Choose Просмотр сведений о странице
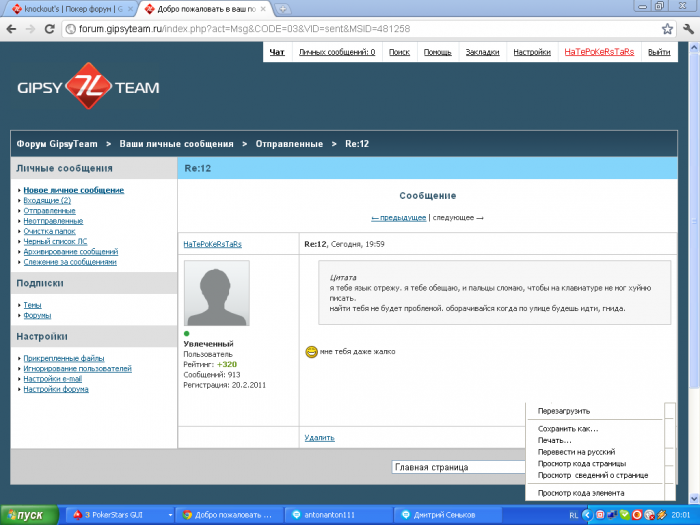Viewport: 700px width, 525px height. click(x=595, y=475)
